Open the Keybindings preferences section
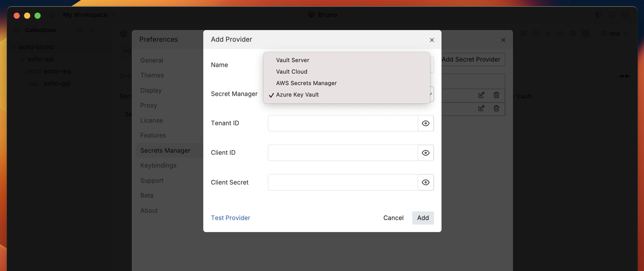Screen dimensions: 644x271 click(158, 165)
